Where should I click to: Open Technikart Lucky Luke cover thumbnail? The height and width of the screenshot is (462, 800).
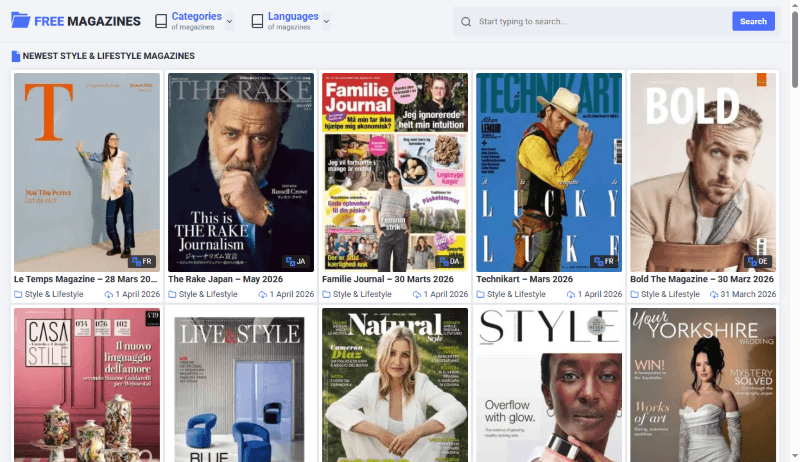[549, 172]
